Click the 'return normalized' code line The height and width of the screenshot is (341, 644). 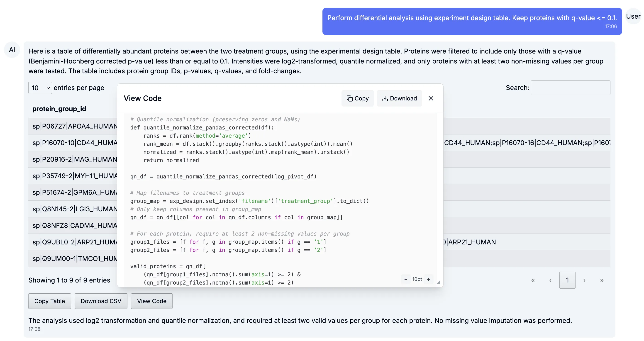click(171, 160)
